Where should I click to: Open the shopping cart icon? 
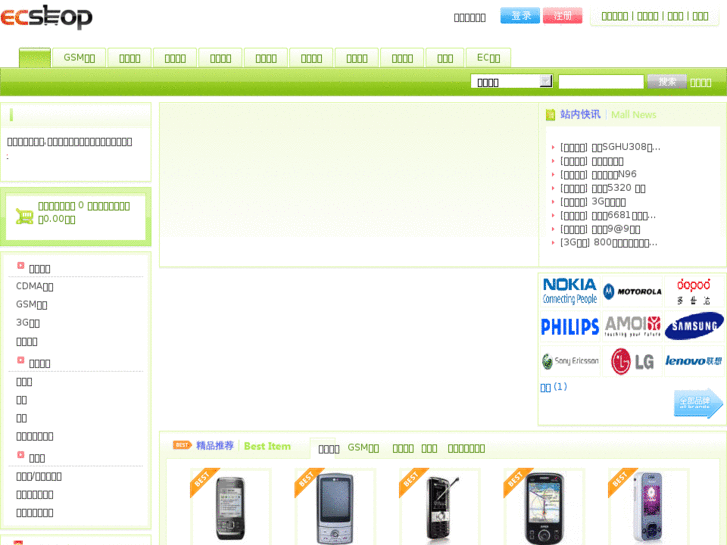point(25,216)
